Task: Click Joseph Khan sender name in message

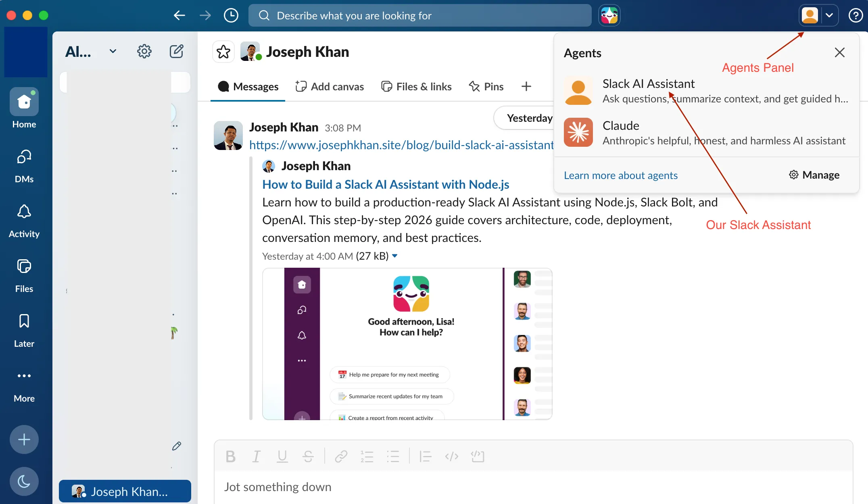Action: (x=284, y=127)
